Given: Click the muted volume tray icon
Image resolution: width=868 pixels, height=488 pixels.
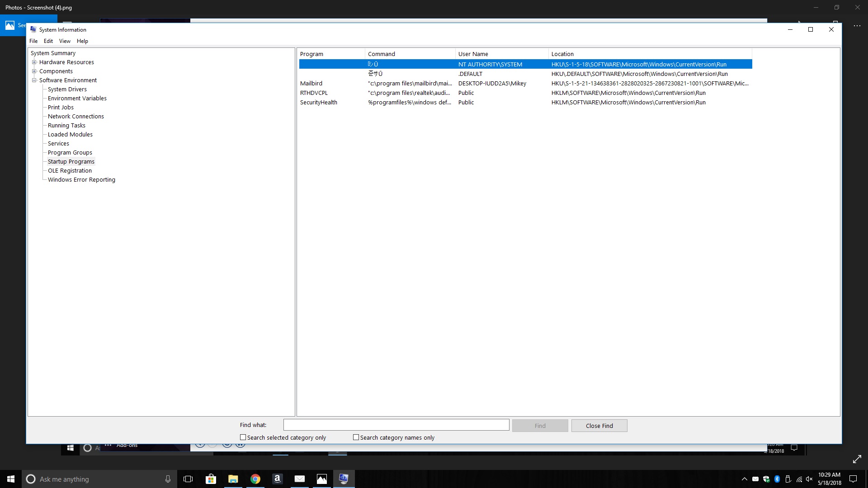Looking at the screenshot, I should (x=809, y=479).
